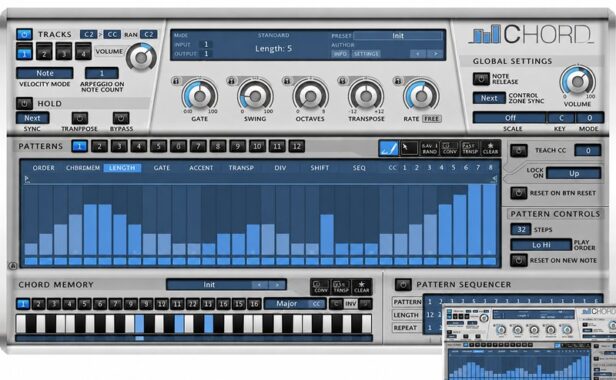Image resolution: width=616 pixels, height=380 pixels.
Task: Click the SETTINGS button in preset display
Action: pos(366,54)
